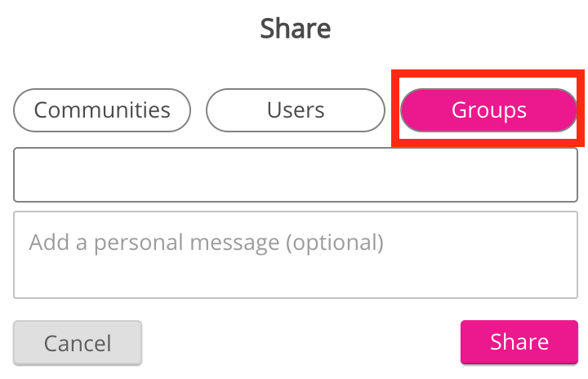The height and width of the screenshot is (379, 588).
Task: Open the Groups sharing tab
Action: tap(488, 110)
